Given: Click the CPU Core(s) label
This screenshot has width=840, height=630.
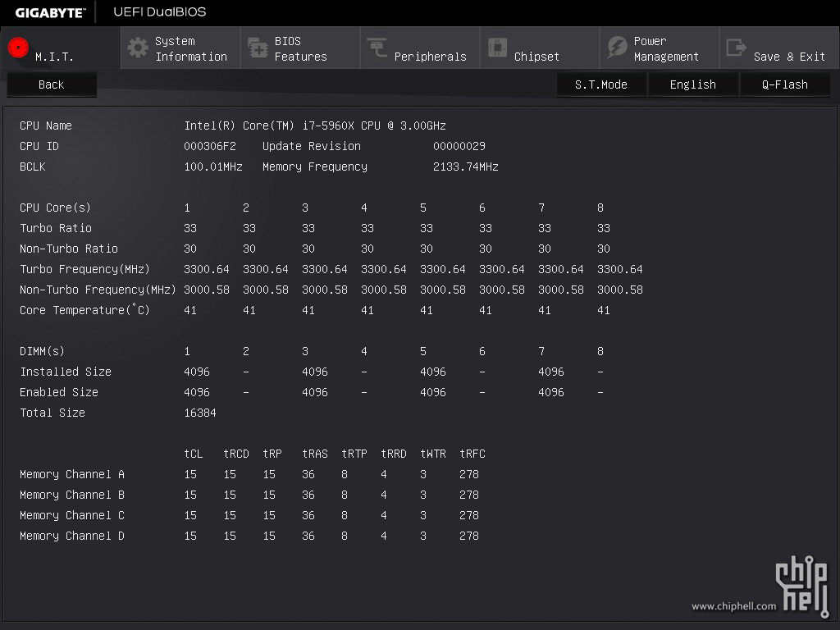Looking at the screenshot, I should click(55, 208).
